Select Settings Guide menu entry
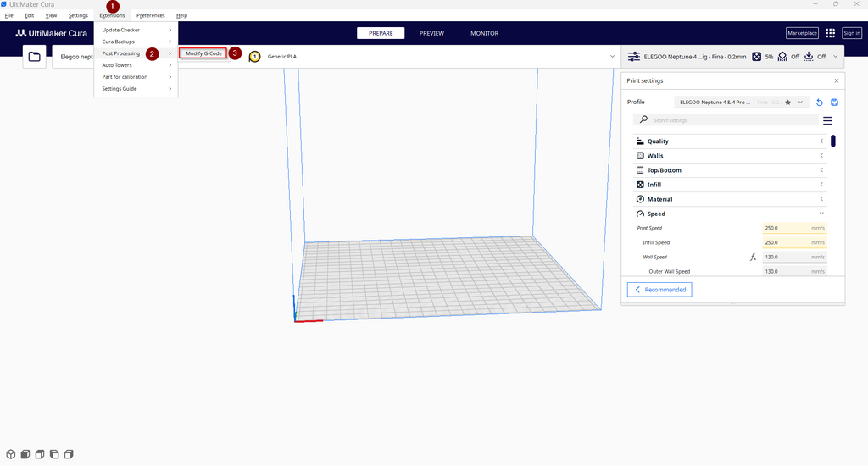 pyautogui.click(x=136, y=89)
